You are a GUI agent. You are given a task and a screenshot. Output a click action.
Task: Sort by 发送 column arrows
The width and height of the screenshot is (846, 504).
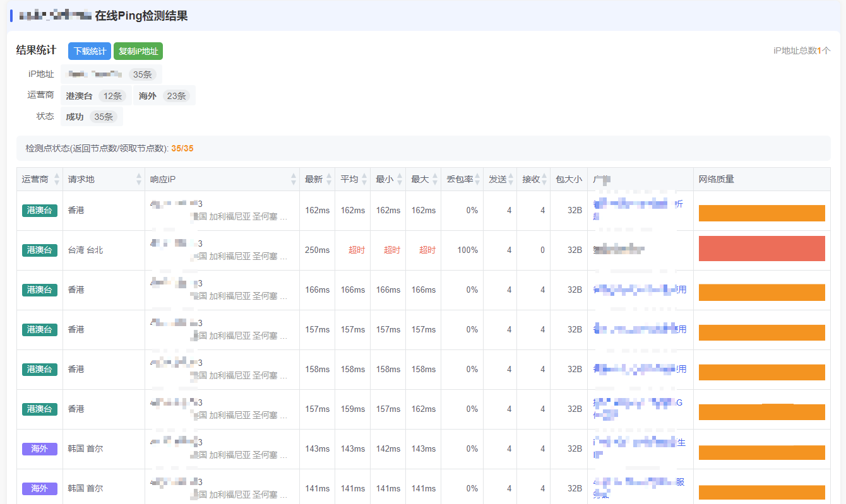(x=511, y=179)
